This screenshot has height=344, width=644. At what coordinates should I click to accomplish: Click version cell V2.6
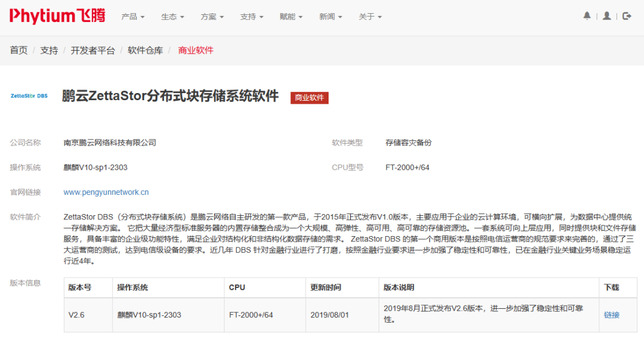[x=88, y=315]
